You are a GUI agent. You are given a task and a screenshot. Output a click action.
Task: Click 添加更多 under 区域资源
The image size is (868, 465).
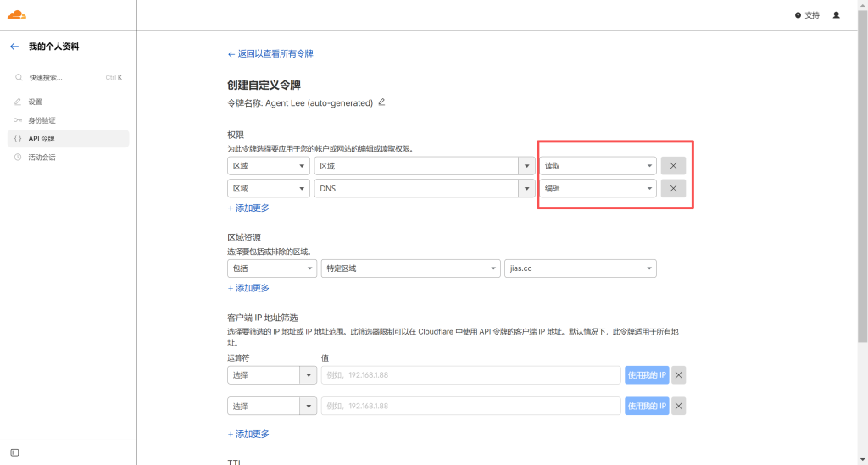click(248, 288)
